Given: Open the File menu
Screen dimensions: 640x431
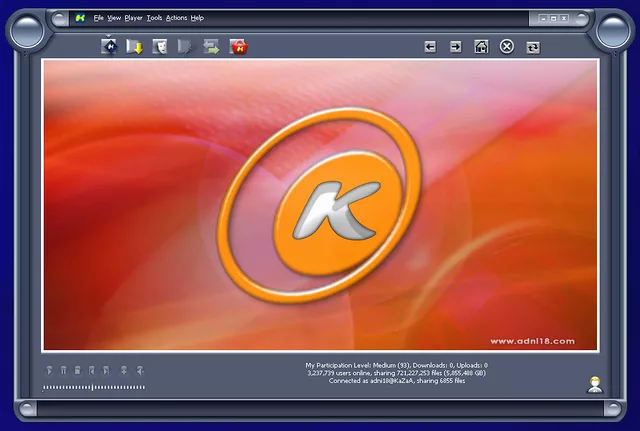Looking at the screenshot, I should pos(98,18).
